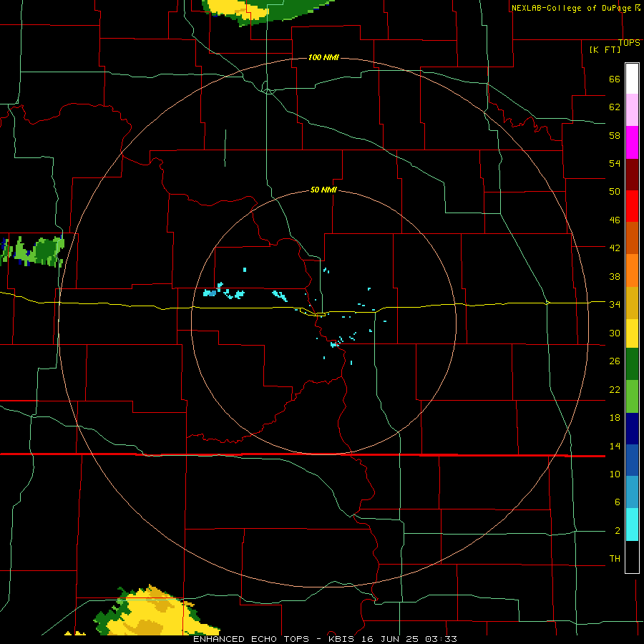Click the scale value 10
Screen dimensions: 644x644
tap(615, 474)
